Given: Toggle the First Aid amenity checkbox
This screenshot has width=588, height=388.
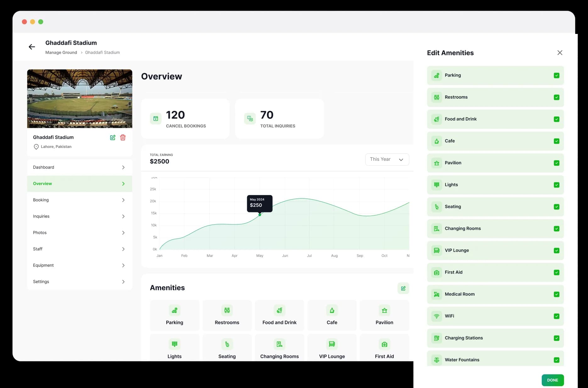Looking at the screenshot, I should [557, 272].
